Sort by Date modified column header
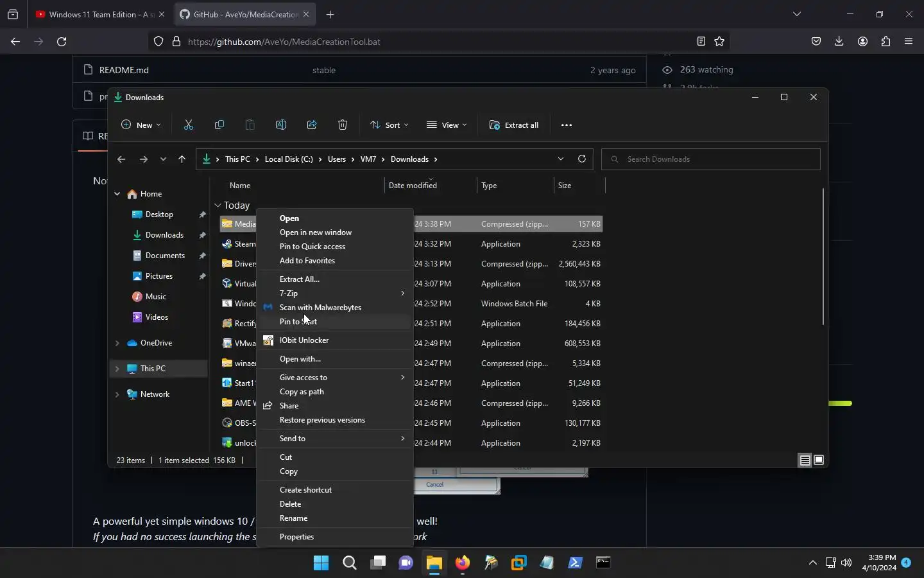The image size is (924, 578). click(431, 186)
